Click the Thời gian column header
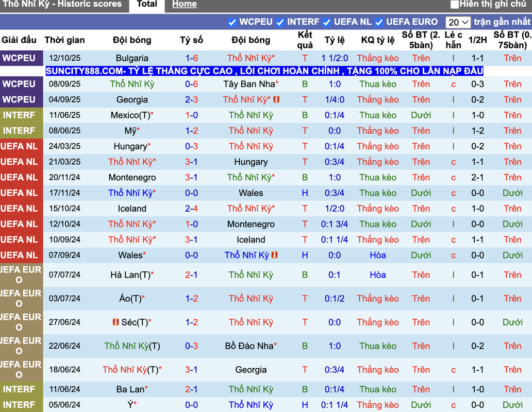Screen dimensions: 532x412 click(64, 40)
